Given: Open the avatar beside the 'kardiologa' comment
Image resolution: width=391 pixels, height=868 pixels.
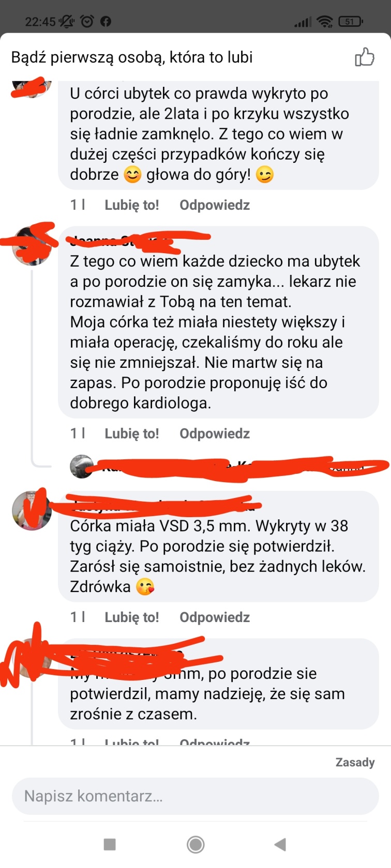Looking at the screenshot, I should [32, 246].
